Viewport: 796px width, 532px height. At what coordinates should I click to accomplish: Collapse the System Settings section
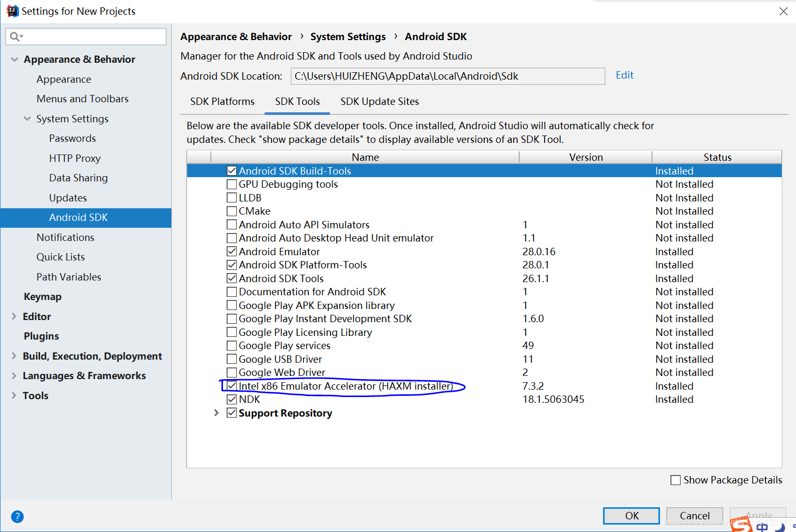27,119
